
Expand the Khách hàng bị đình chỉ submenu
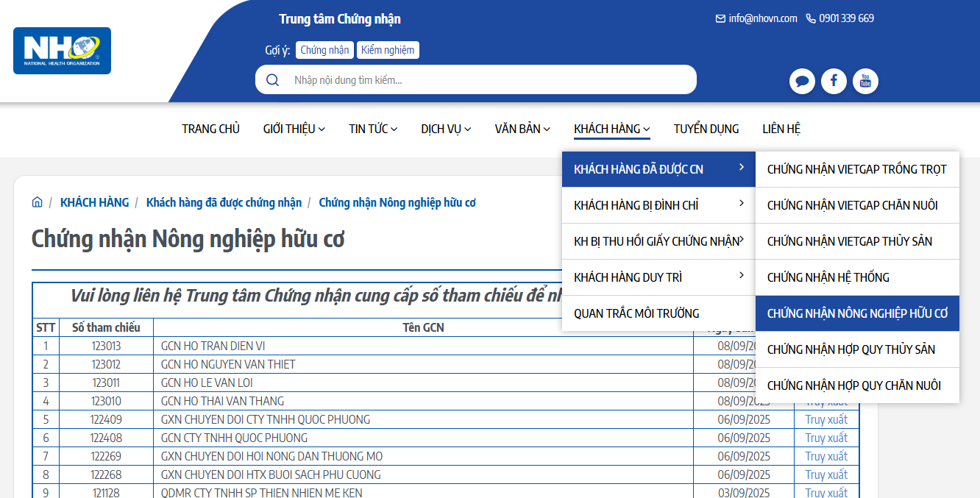pyautogui.click(x=658, y=205)
